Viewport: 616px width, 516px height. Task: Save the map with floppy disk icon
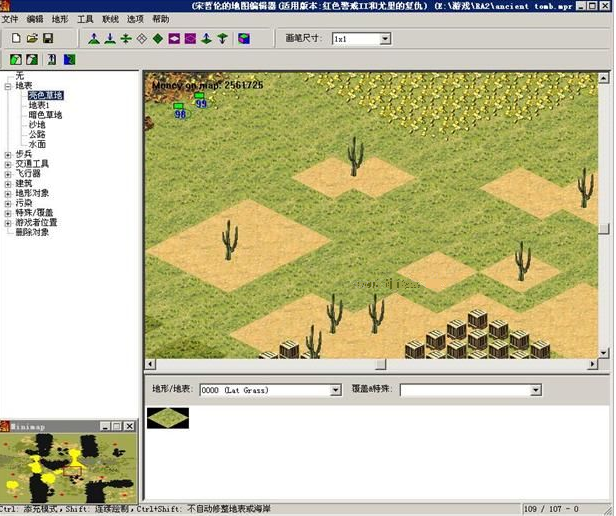pos(48,39)
